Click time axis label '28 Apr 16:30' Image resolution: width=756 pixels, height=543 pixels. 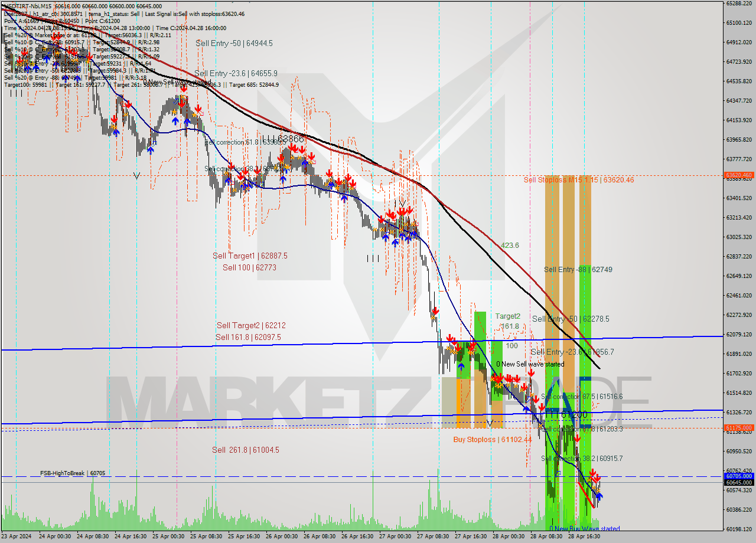tap(584, 537)
